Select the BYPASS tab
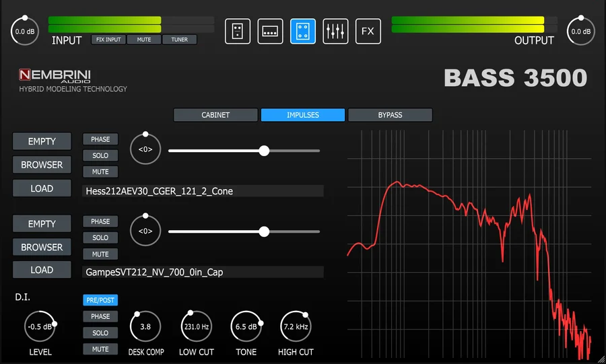606x364 pixels. 390,115
